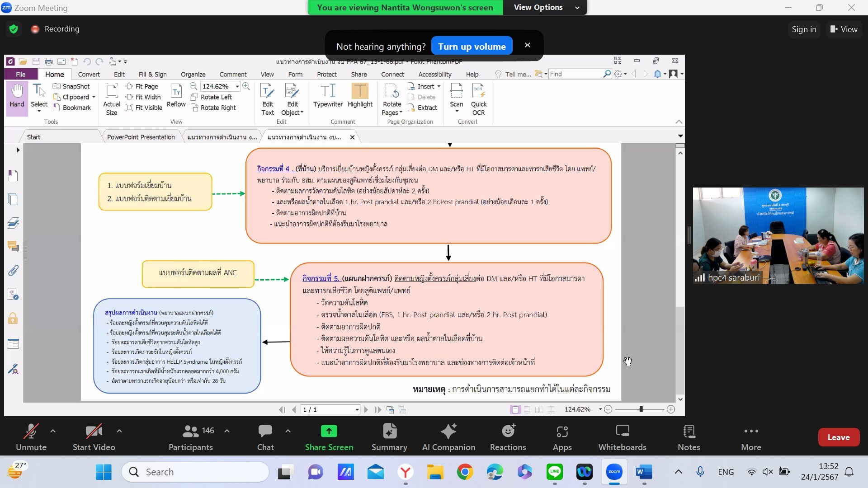The height and width of the screenshot is (488, 868).
Task: Toggle single page view mode
Action: tap(515, 410)
